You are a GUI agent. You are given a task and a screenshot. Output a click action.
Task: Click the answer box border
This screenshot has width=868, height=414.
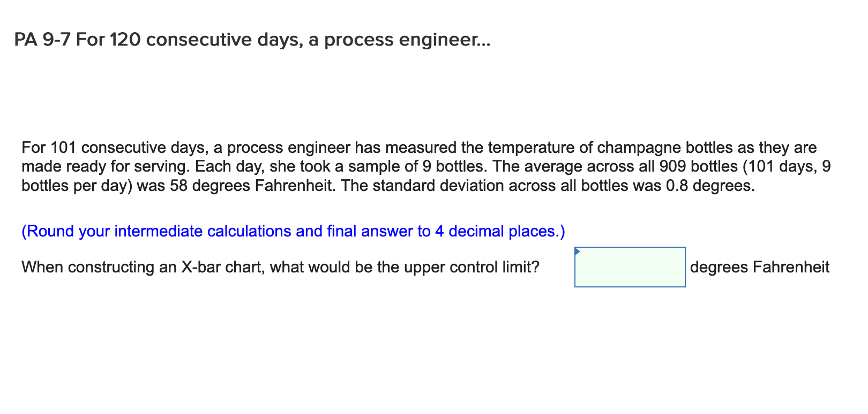pos(630,247)
